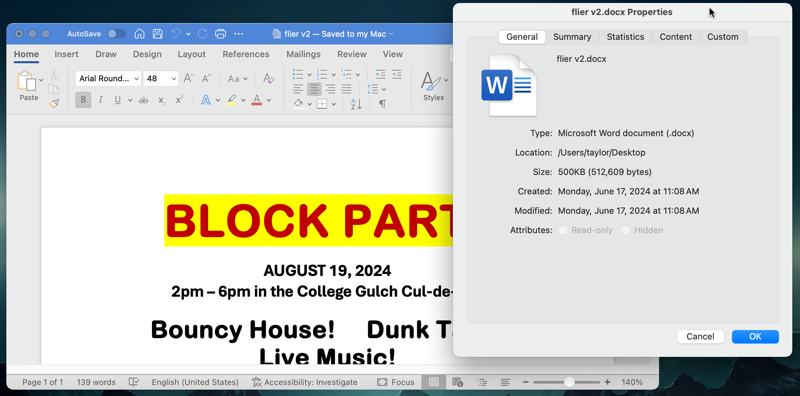Image resolution: width=800 pixels, height=396 pixels.
Task: Click the Copy icon
Action: (54, 89)
